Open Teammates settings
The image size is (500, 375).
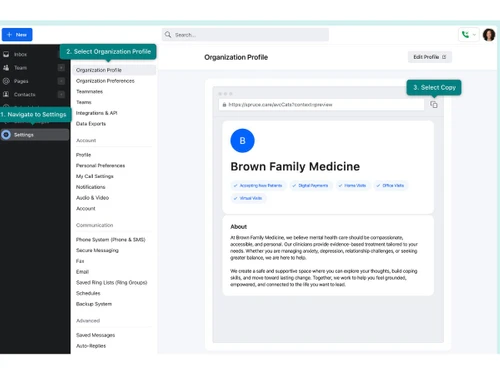pos(89,91)
